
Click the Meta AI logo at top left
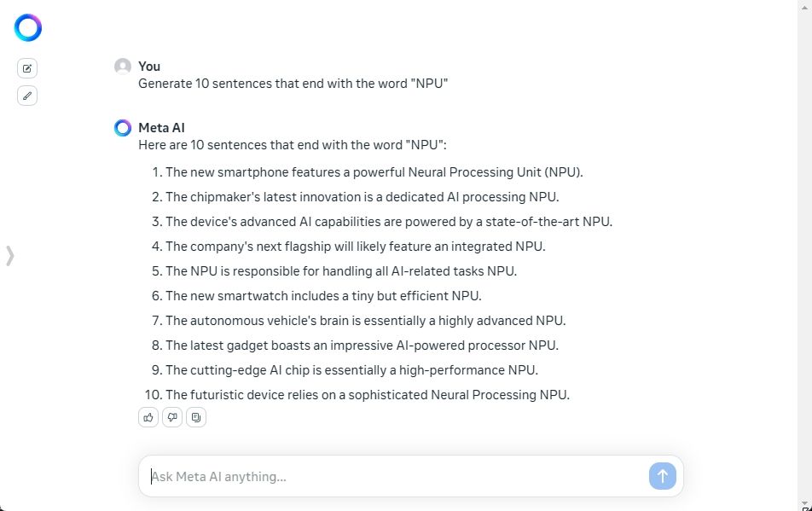click(28, 28)
